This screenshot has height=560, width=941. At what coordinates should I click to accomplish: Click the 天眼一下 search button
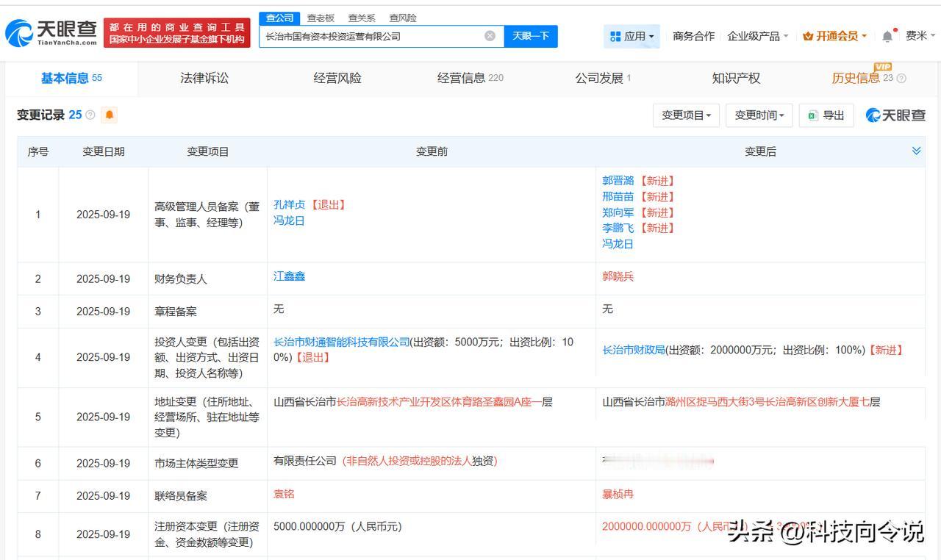point(531,36)
